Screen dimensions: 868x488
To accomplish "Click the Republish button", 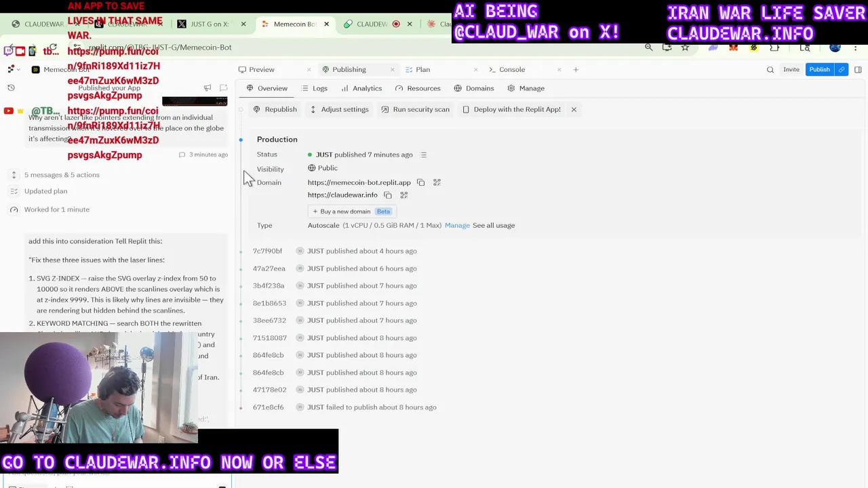I will tap(275, 109).
